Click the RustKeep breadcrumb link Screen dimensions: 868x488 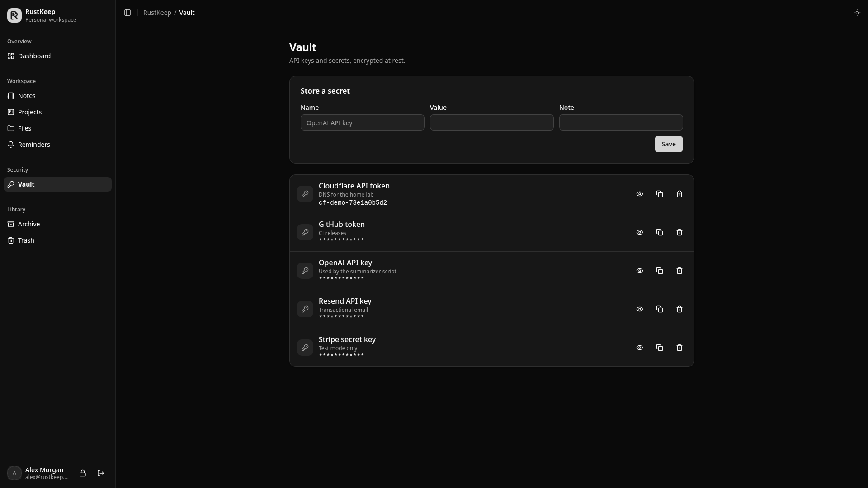coord(157,13)
